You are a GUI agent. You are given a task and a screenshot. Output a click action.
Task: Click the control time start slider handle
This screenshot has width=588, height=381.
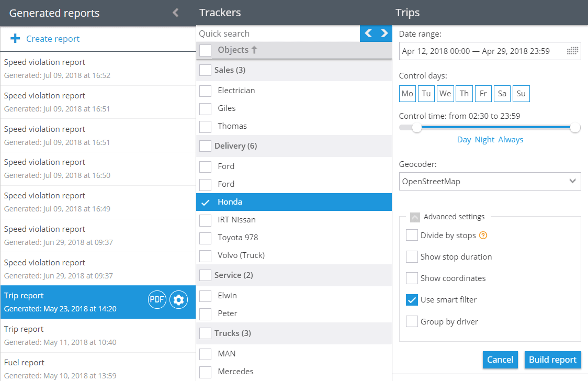416,128
